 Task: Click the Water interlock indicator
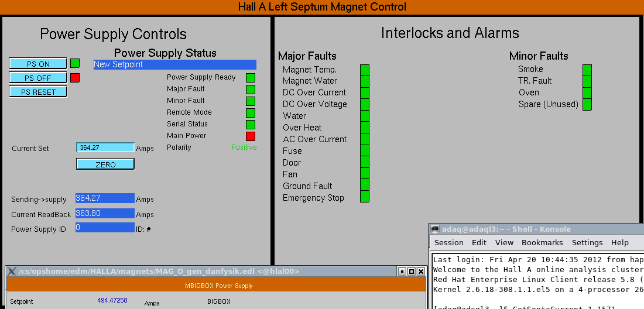pyautogui.click(x=365, y=116)
